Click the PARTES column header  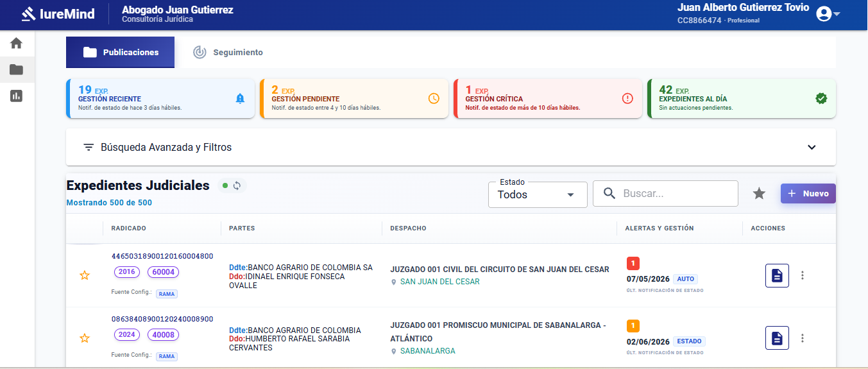tap(242, 228)
